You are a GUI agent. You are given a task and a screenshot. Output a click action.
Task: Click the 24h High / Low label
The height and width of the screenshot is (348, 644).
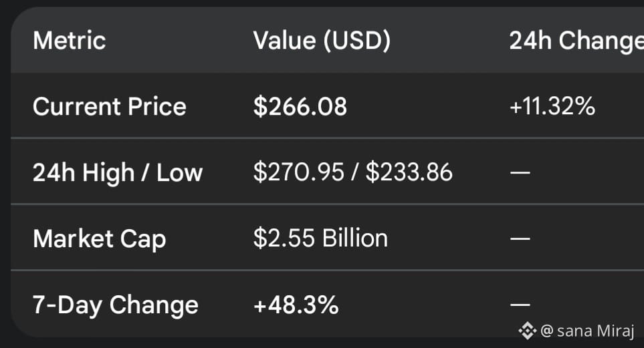[118, 173]
